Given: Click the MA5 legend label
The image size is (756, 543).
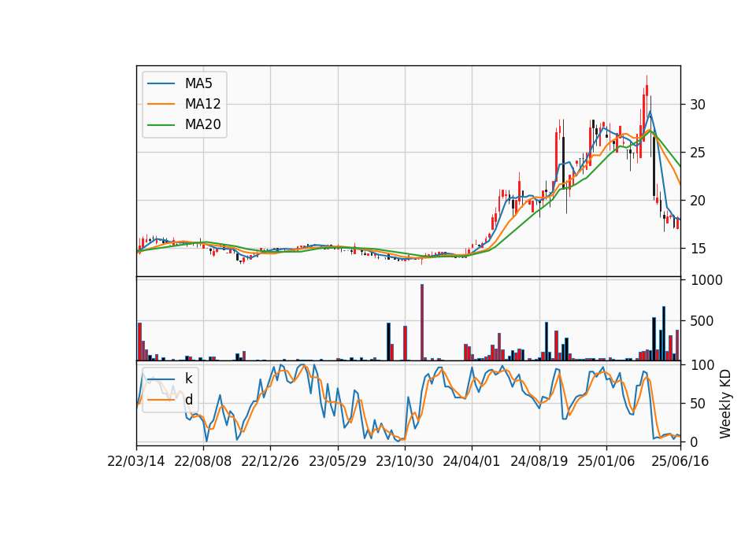Looking at the screenshot, I should click(x=198, y=83).
